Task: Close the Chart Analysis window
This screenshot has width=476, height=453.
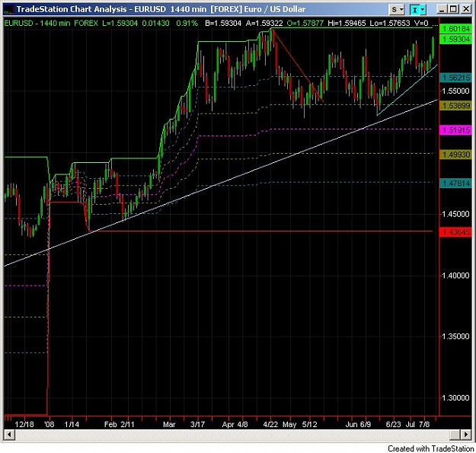Action: [465, 9]
